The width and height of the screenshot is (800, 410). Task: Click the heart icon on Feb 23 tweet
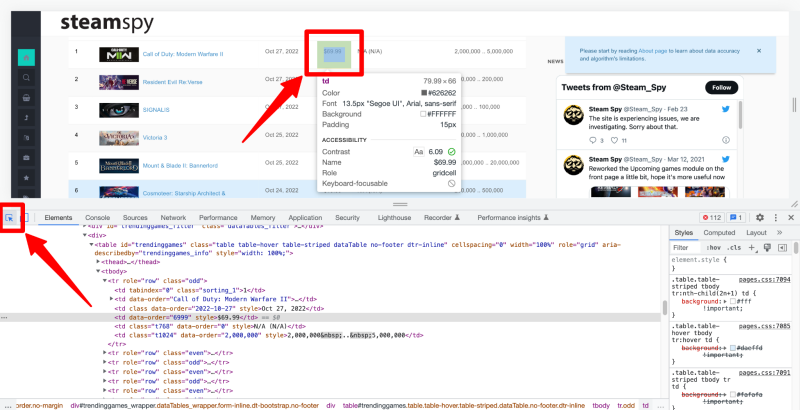[x=614, y=140]
